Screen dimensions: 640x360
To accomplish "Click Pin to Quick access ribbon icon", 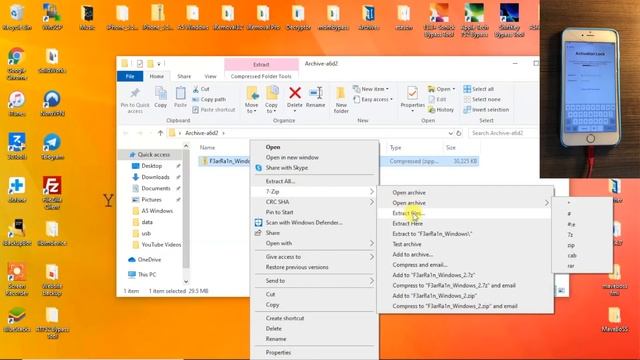I will [135, 93].
